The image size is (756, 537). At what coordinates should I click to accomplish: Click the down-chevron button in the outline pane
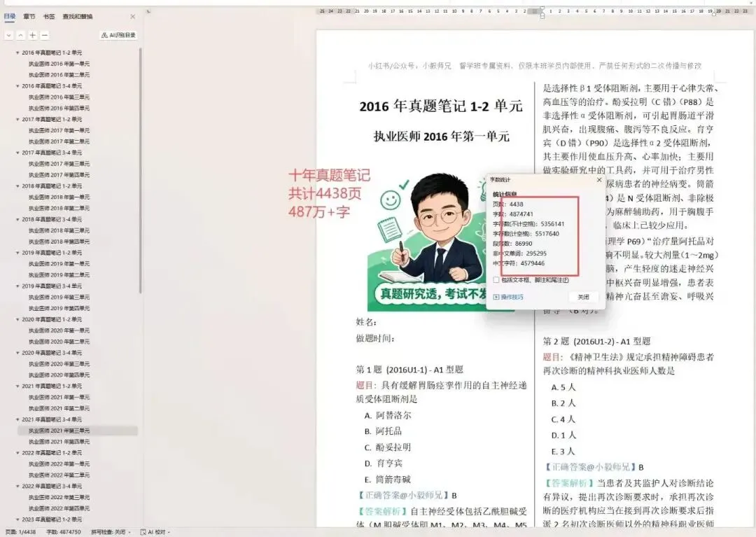[8, 35]
